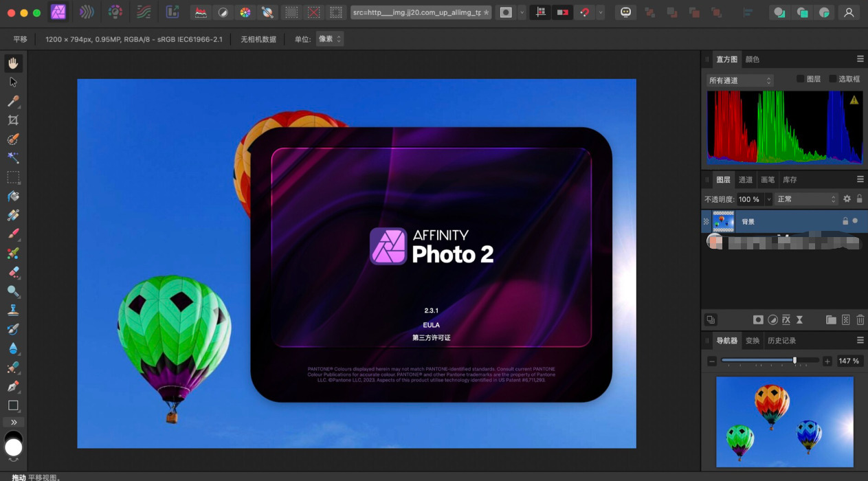This screenshot has width=868, height=481.
Task: Select the Move (arrow) tool
Action: tap(13, 82)
